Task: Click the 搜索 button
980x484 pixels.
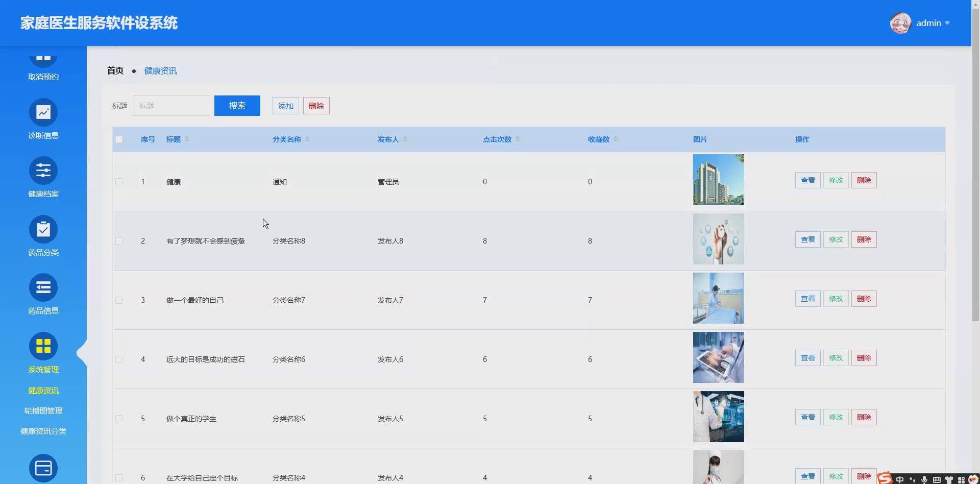Action: [x=237, y=106]
